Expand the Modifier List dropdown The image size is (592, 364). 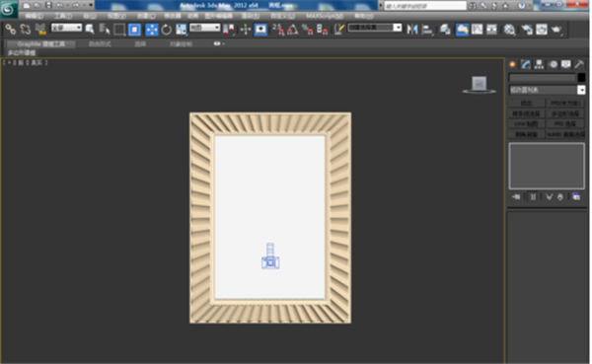point(547,90)
